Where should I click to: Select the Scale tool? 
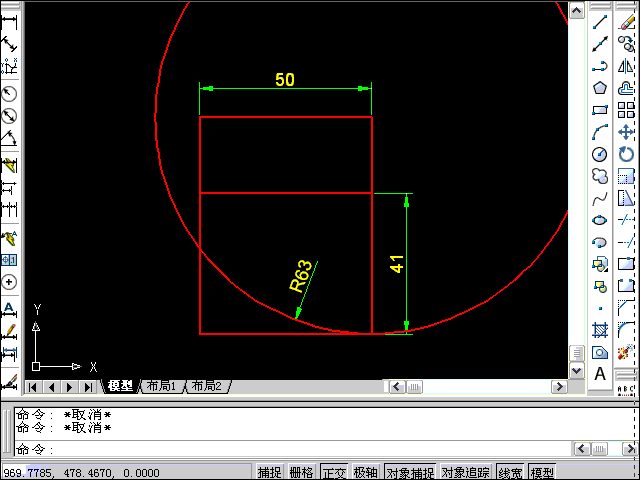pos(626,176)
